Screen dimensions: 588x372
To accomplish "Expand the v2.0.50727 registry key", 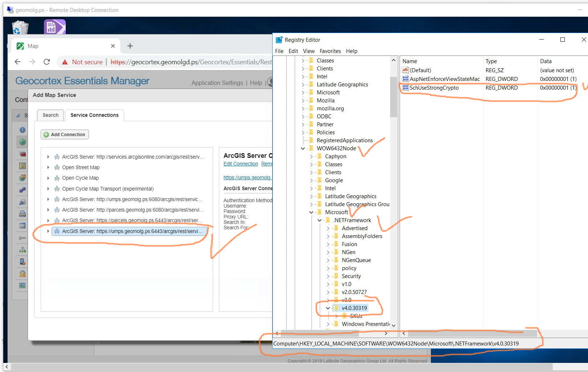I will [x=328, y=292].
